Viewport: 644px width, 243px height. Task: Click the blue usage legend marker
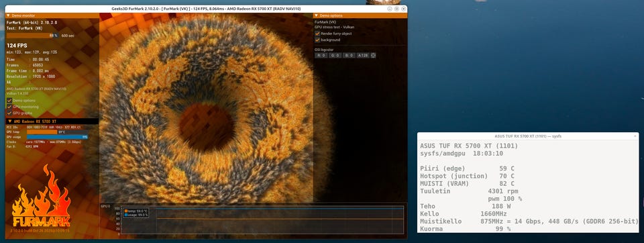(x=125, y=215)
